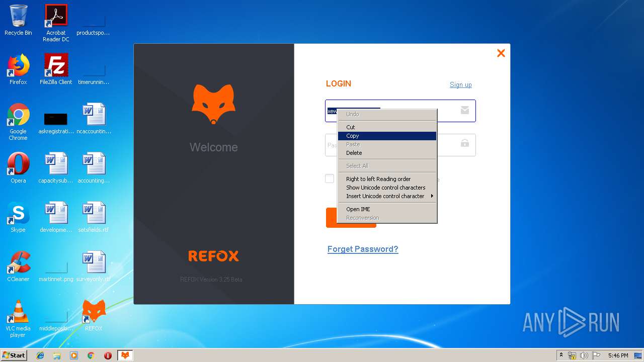Open Windows Explorer folder in taskbar
This screenshot has width=644, height=362.
[x=57, y=355]
